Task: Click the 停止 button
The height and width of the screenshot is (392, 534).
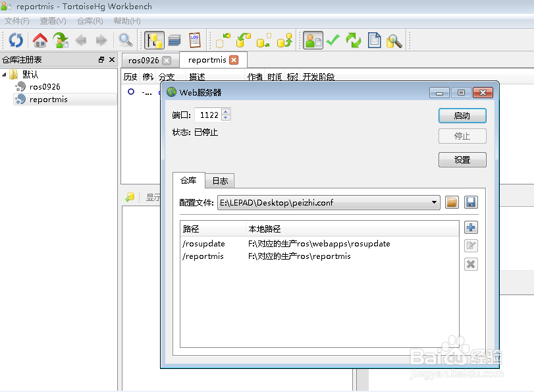Action: [462, 136]
